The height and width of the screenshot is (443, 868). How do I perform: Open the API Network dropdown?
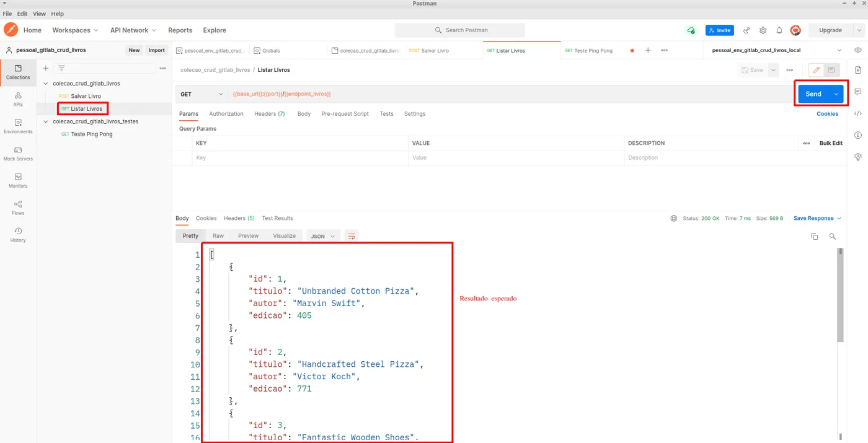pyautogui.click(x=133, y=30)
